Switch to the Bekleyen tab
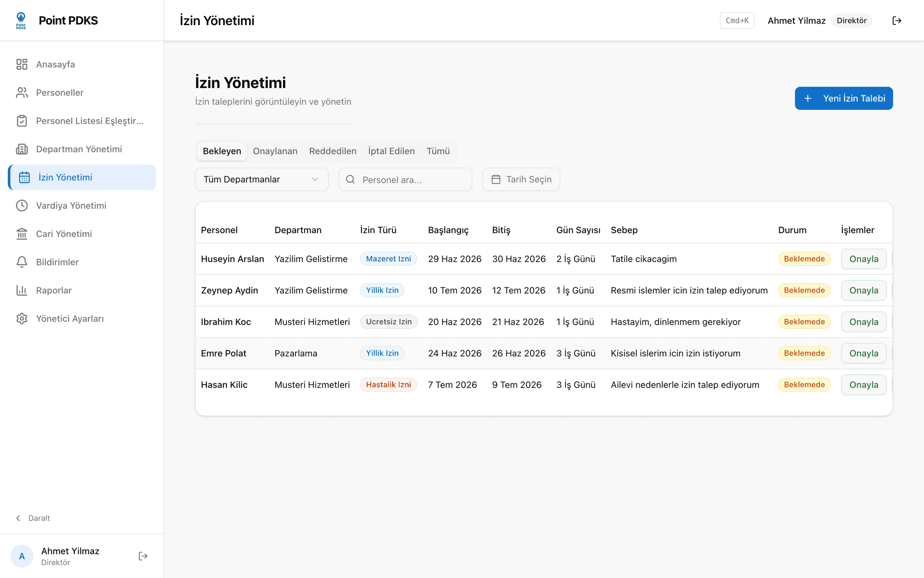The image size is (924, 578). click(x=222, y=151)
